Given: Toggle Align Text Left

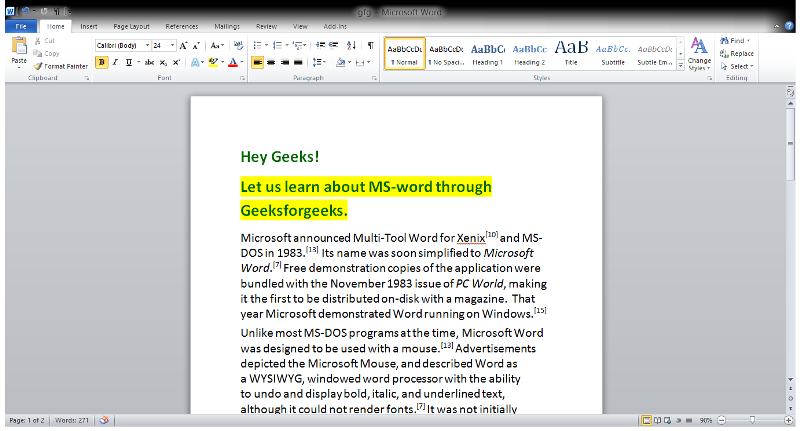Looking at the screenshot, I should [258, 62].
